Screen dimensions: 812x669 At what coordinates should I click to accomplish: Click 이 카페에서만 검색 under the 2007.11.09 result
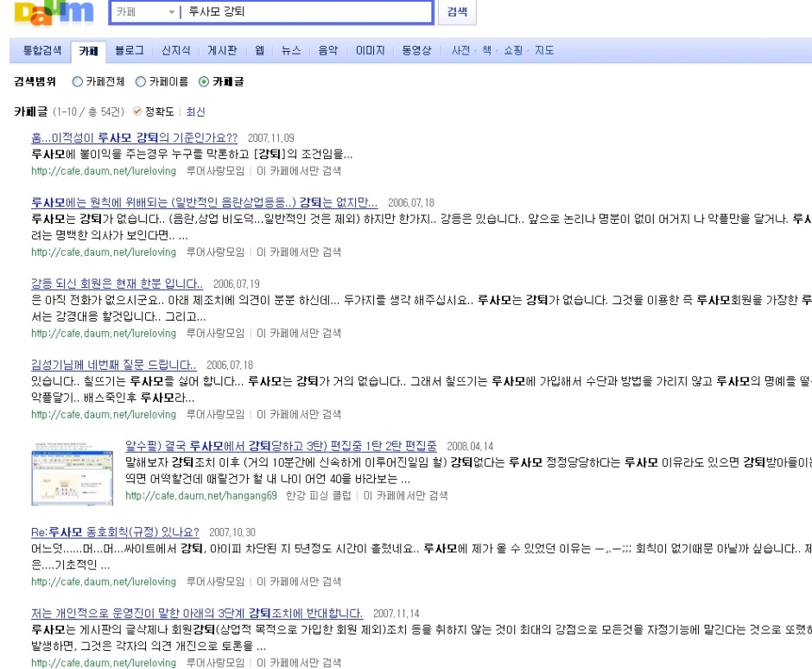(x=299, y=171)
